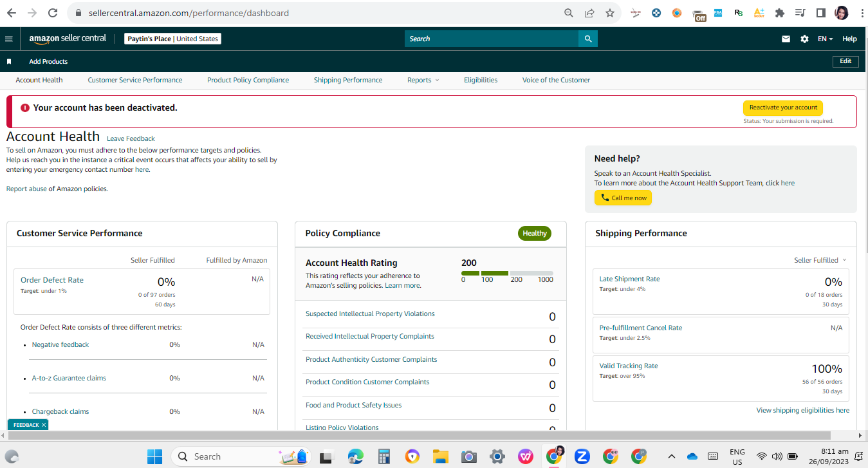Image resolution: width=868 pixels, height=468 pixels.
Task: Open the Negative feedback link
Action: (x=60, y=344)
